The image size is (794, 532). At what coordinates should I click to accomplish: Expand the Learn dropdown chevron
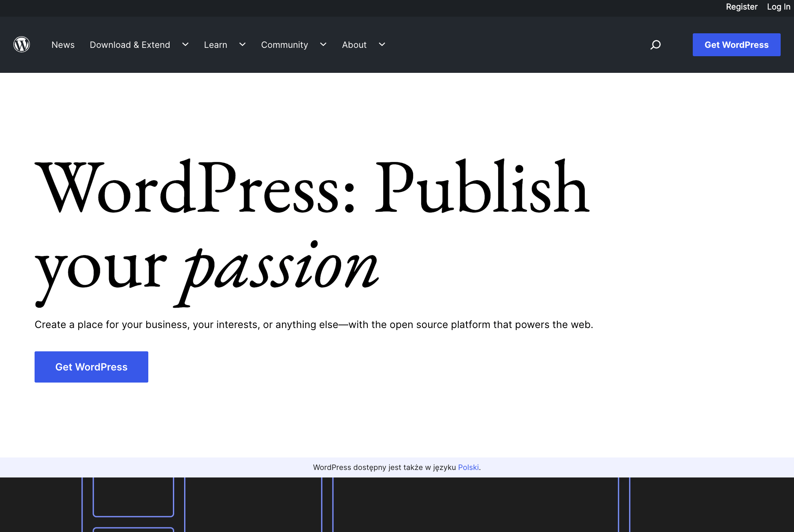pos(242,45)
